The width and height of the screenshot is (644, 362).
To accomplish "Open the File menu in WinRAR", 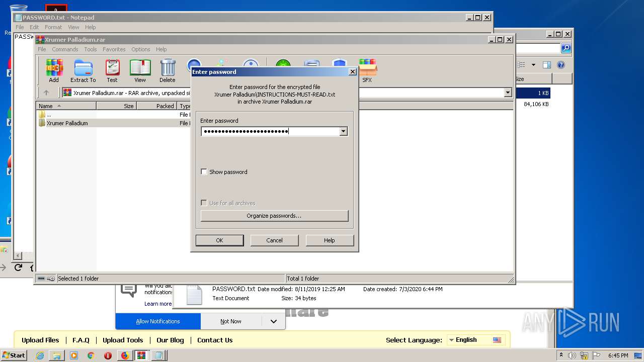I will (x=42, y=49).
